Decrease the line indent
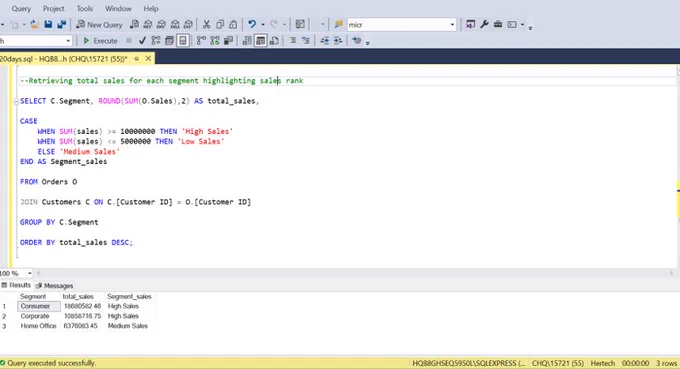This screenshot has width=680, height=369. click(324, 41)
